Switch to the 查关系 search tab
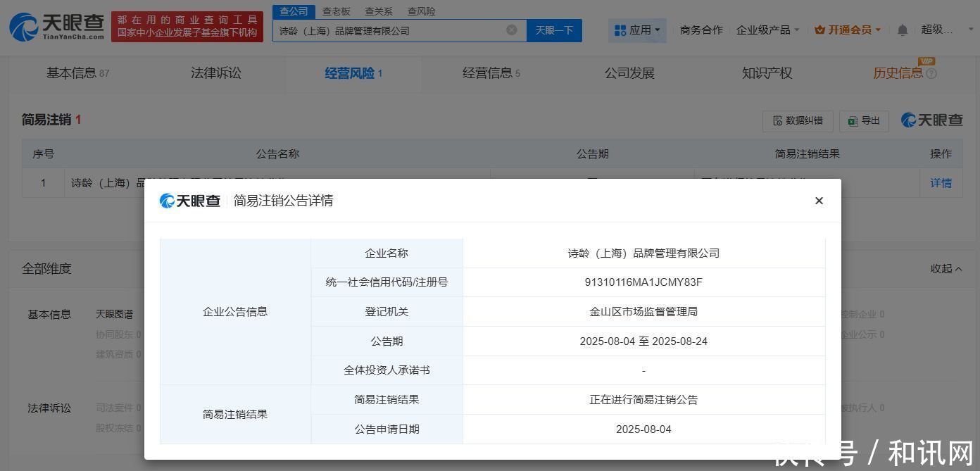Viewport: 980px width, 471px height. [379, 11]
